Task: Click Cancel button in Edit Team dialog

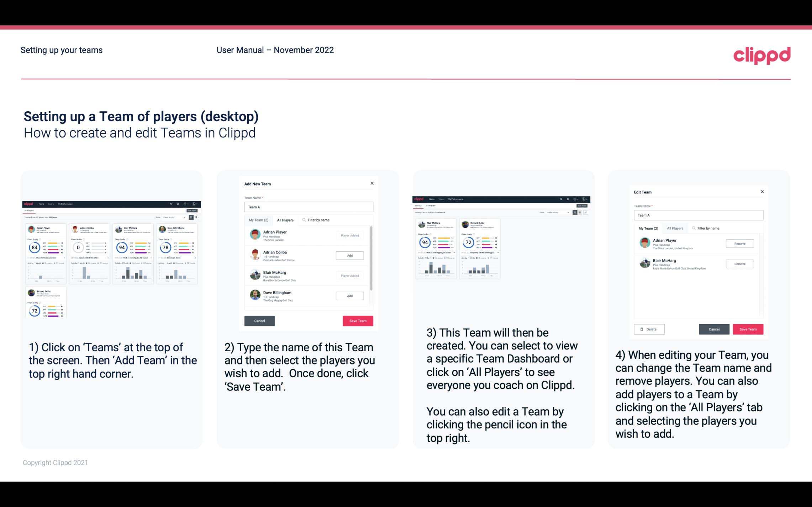Action: [x=714, y=329]
